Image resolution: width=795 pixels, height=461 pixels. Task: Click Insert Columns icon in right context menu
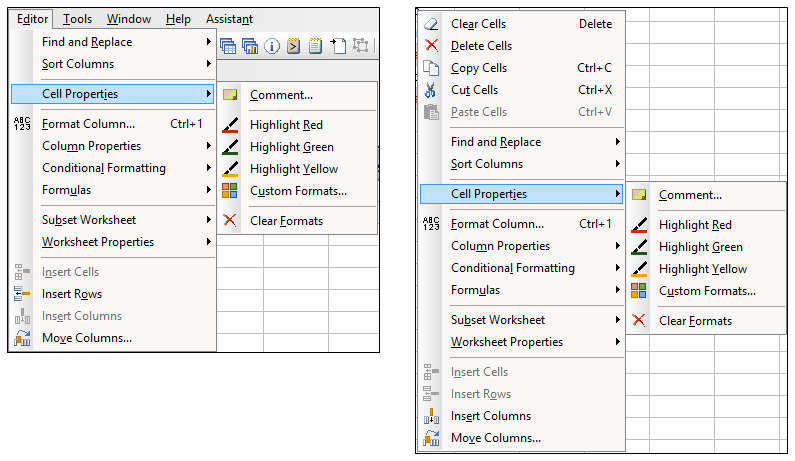(431, 416)
